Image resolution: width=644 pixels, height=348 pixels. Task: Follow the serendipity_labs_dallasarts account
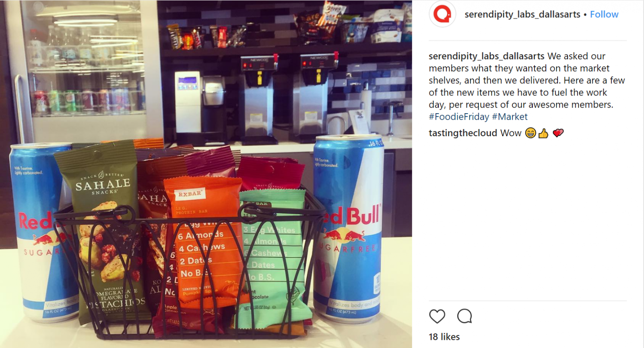pyautogui.click(x=604, y=14)
